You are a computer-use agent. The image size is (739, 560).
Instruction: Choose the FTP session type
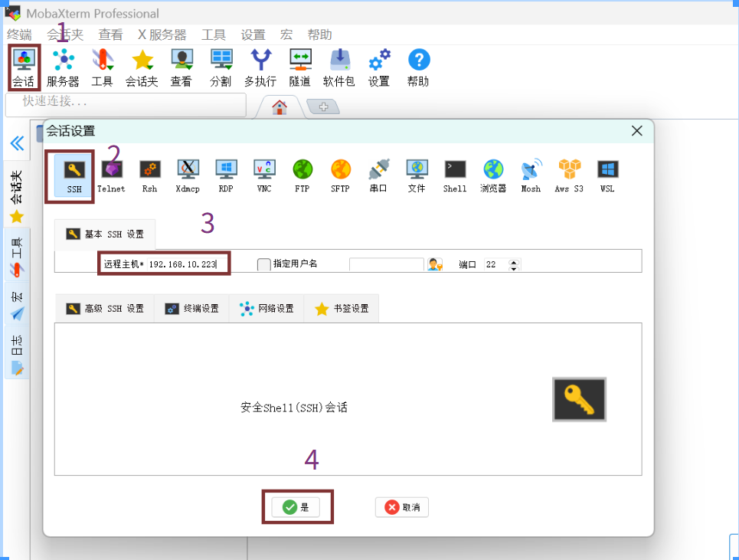[302, 175]
